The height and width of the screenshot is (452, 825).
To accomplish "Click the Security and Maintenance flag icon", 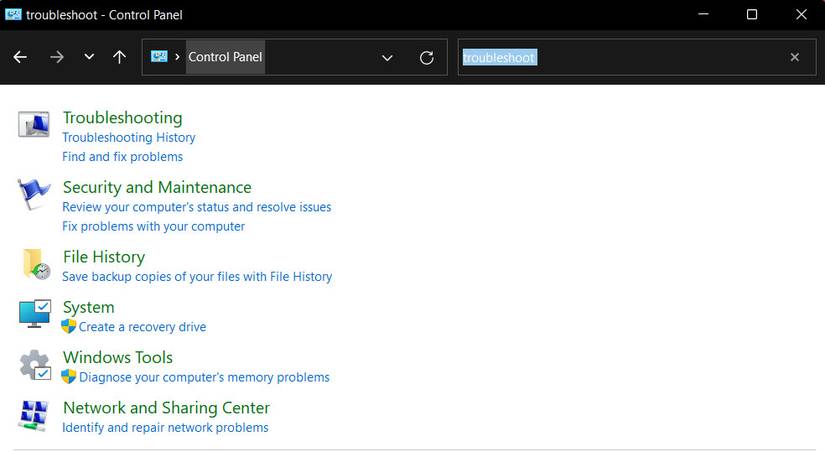I will (x=34, y=194).
